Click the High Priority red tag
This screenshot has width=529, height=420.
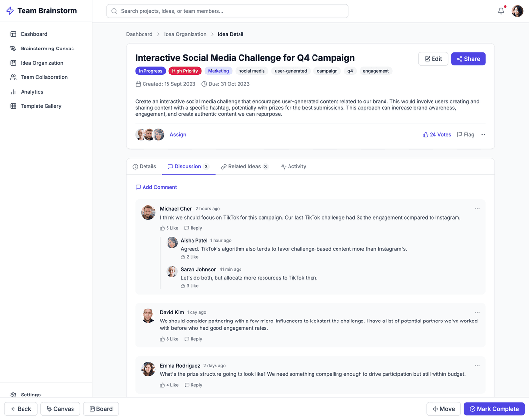tap(185, 71)
